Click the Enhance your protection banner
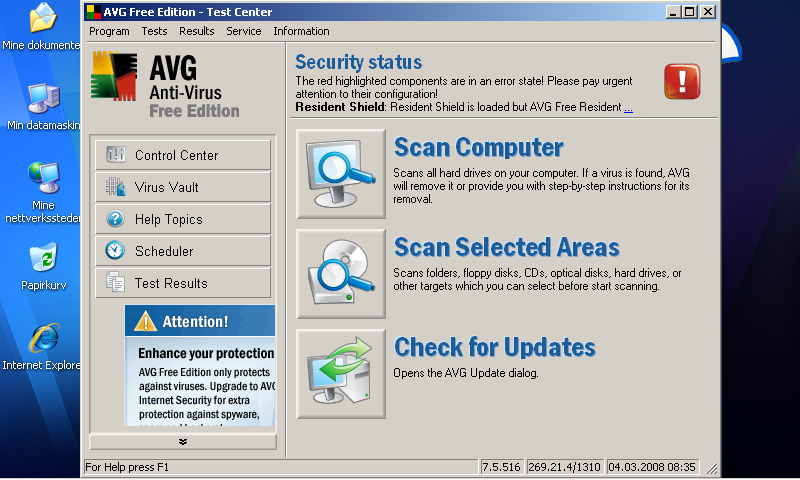This screenshot has width=800, height=480. point(200,365)
